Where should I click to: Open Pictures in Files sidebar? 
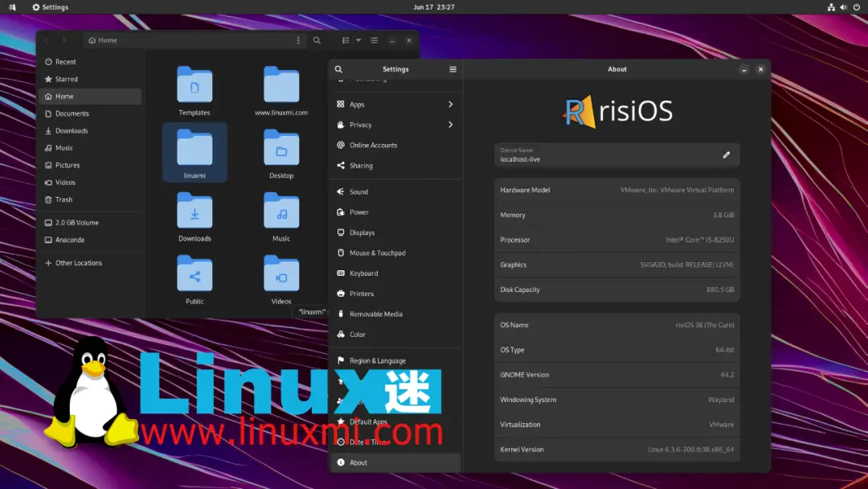tap(90, 165)
